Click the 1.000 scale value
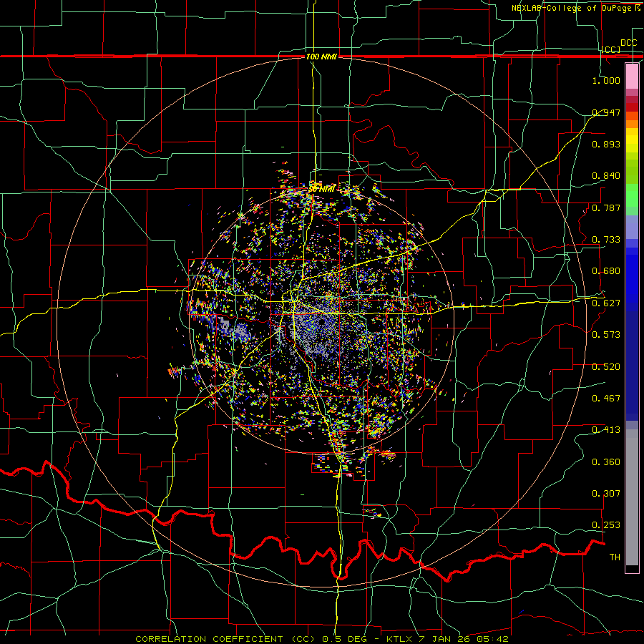 tap(606, 80)
